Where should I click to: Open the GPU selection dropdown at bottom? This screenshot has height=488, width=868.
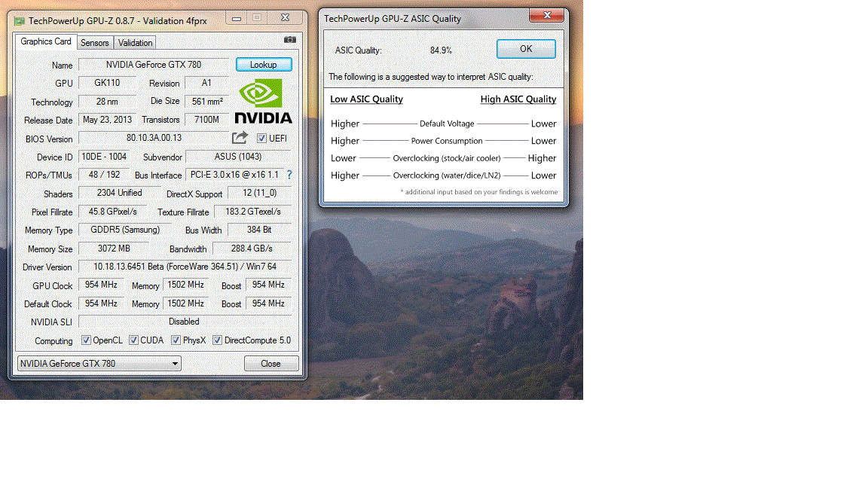pos(99,364)
